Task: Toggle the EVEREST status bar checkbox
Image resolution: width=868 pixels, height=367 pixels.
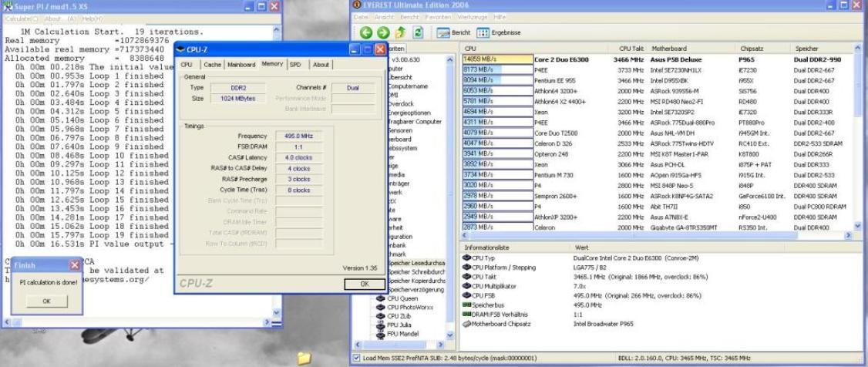Action: (x=356, y=359)
